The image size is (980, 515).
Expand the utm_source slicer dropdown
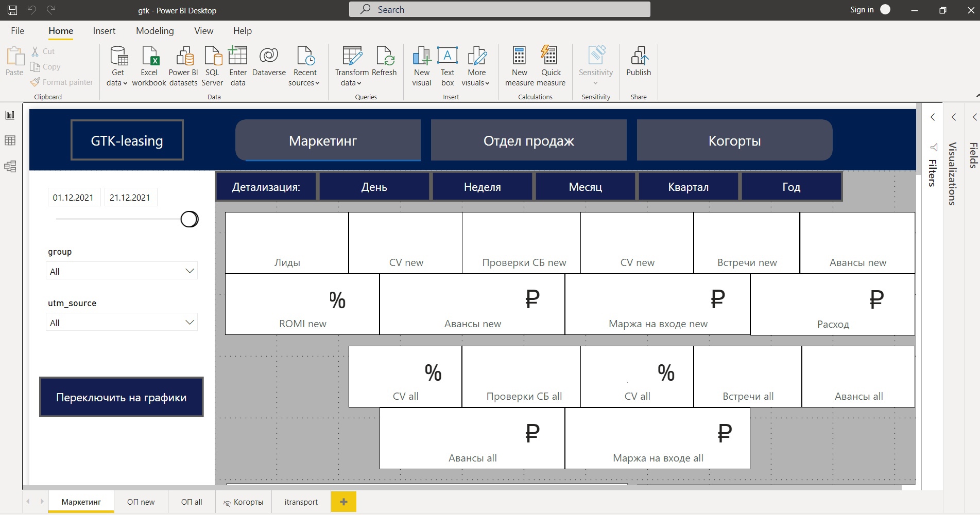point(190,323)
